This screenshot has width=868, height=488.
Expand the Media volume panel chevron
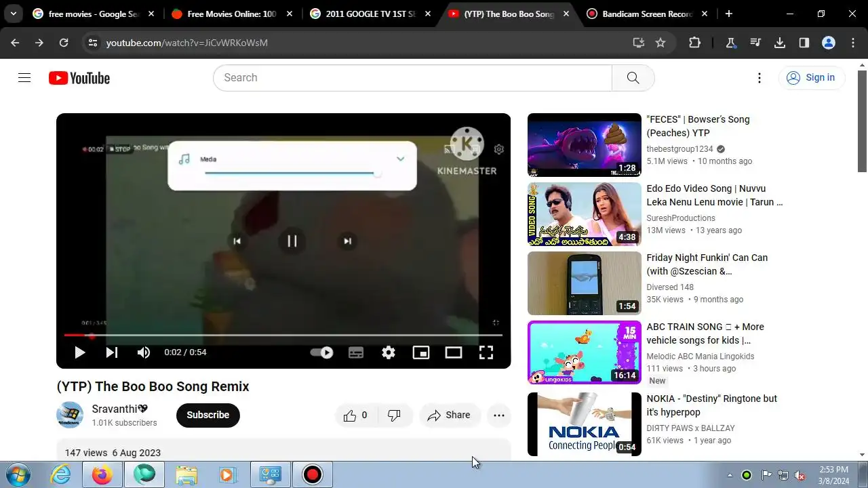pos(400,159)
